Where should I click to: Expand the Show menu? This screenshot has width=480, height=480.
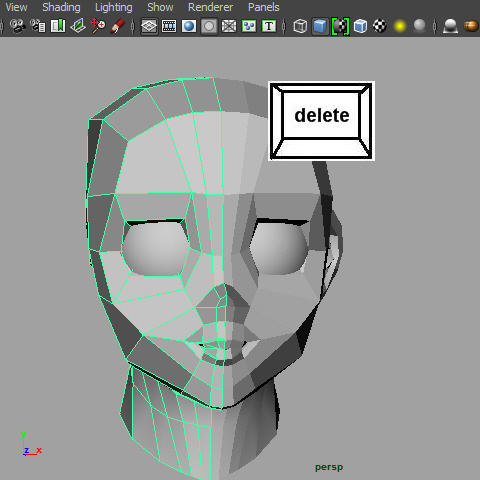(160, 7)
